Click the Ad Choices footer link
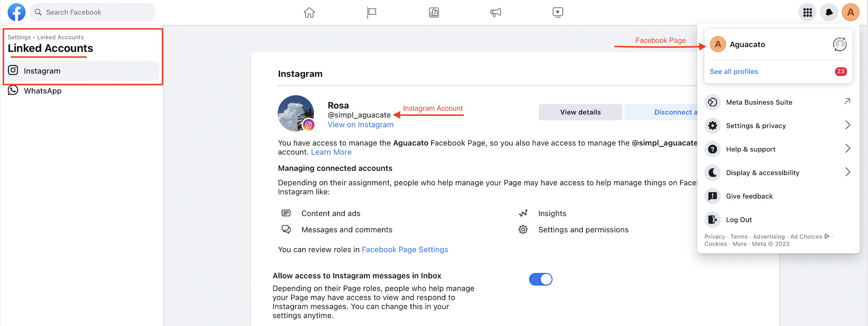Screen dimensions: 868x326 coord(809,237)
